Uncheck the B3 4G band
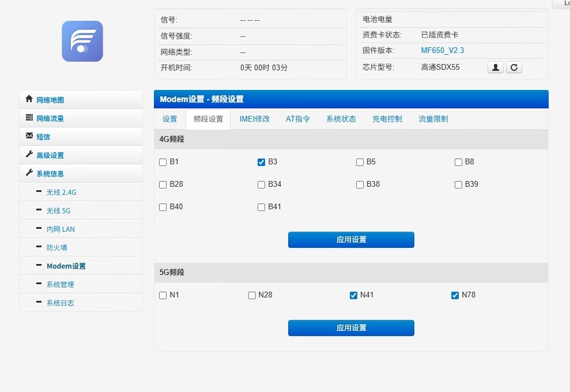570x392 pixels. point(261,163)
